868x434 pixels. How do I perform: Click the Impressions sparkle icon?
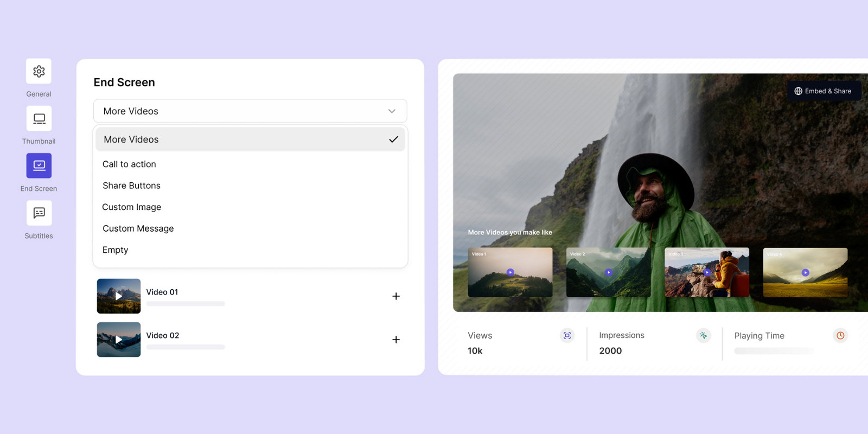tap(703, 335)
